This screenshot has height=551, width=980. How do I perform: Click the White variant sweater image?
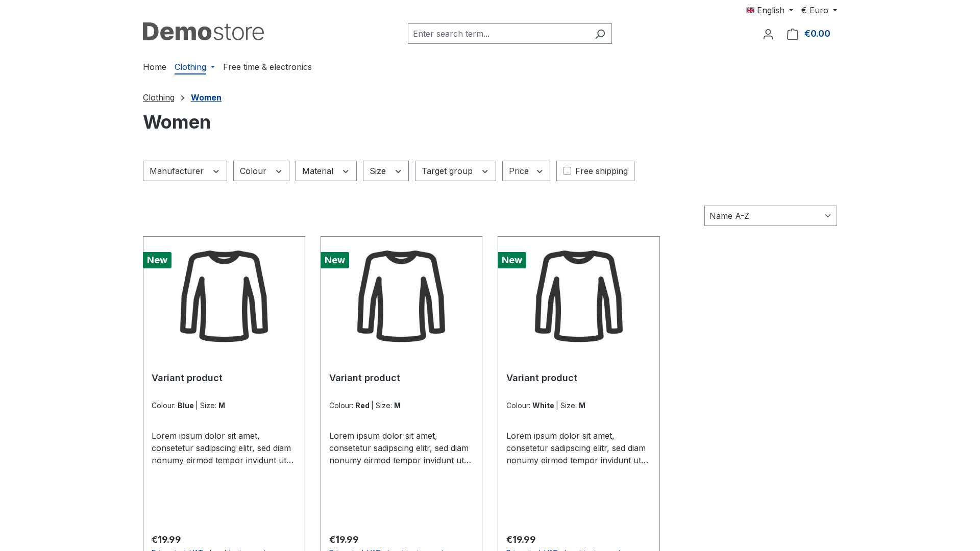[579, 296]
